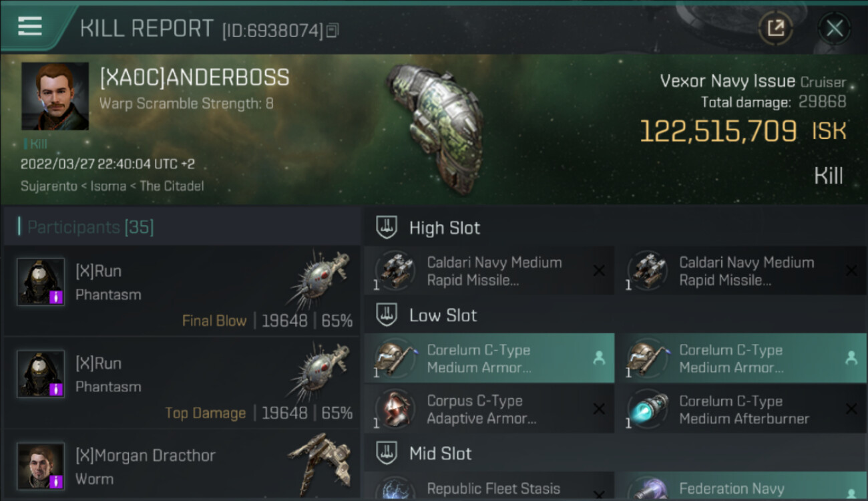View the Vexor Navy Issue ship image
Viewport: 868px width, 501px height.
tap(434, 127)
